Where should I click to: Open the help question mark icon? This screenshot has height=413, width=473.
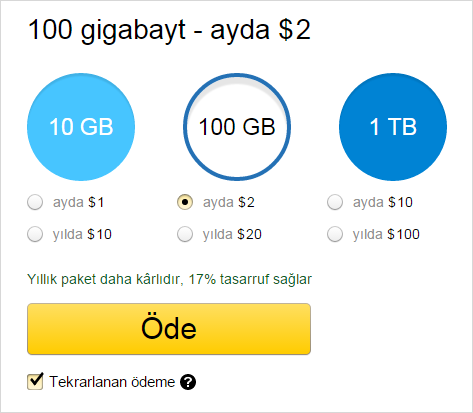point(188,382)
